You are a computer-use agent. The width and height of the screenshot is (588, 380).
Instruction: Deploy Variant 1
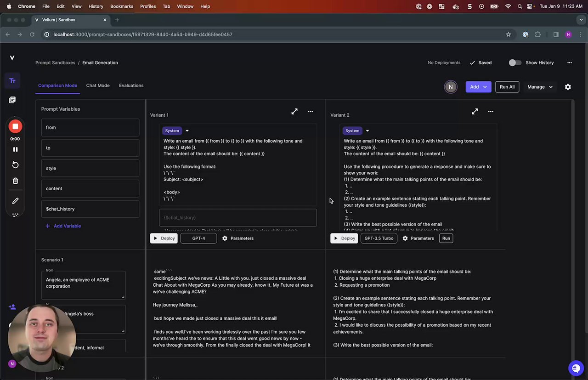[x=164, y=238]
